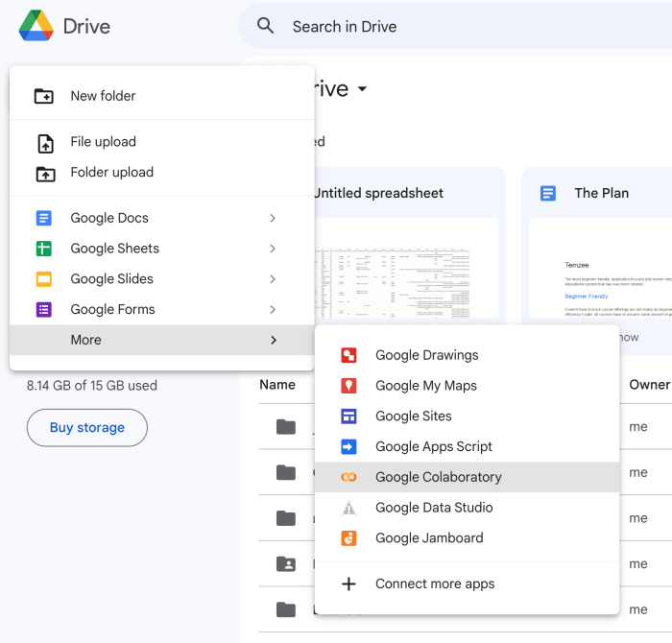The width and height of the screenshot is (672, 643).
Task: Click the orange Colaboratory CO icon
Action: point(348,477)
